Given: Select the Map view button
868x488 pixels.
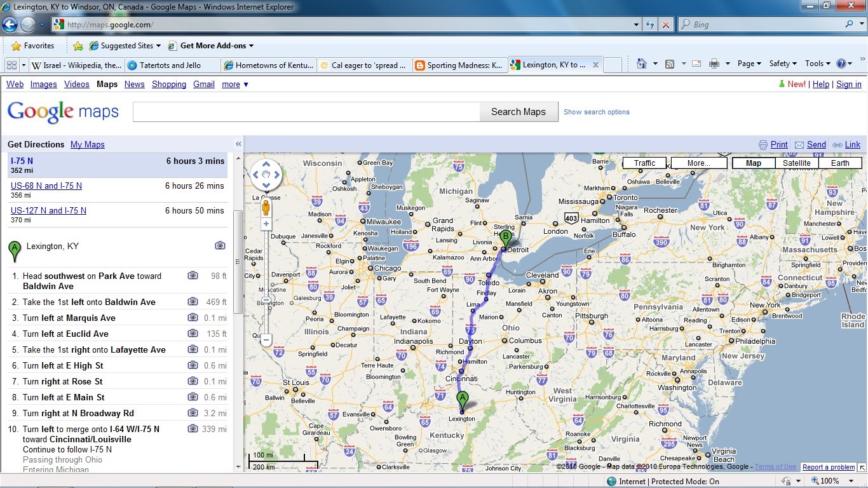Looking at the screenshot, I should click(754, 163).
